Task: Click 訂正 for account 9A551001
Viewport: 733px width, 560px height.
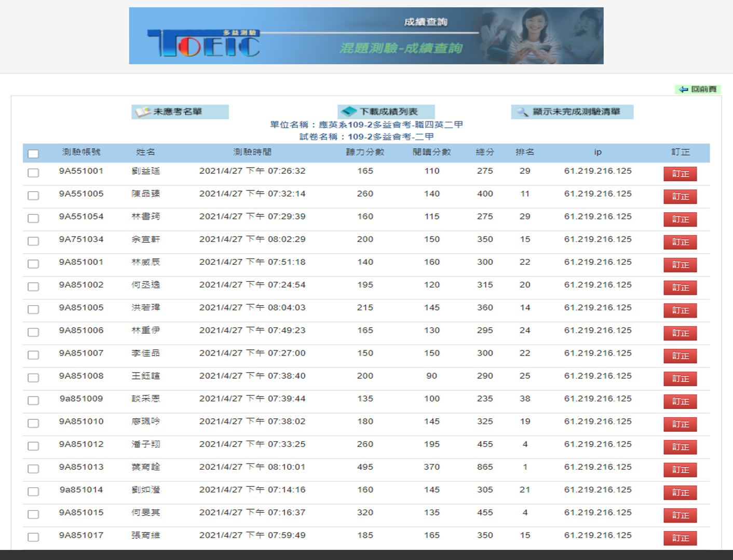Action: coord(680,174)
